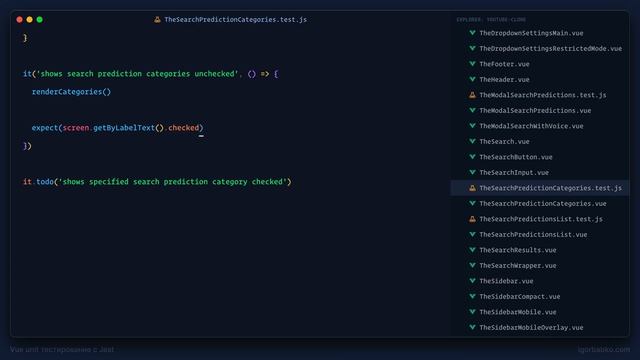
Task: Click Vue icon beside TheModalSearchPredictions.vue
Action: (x=472, y=110)
